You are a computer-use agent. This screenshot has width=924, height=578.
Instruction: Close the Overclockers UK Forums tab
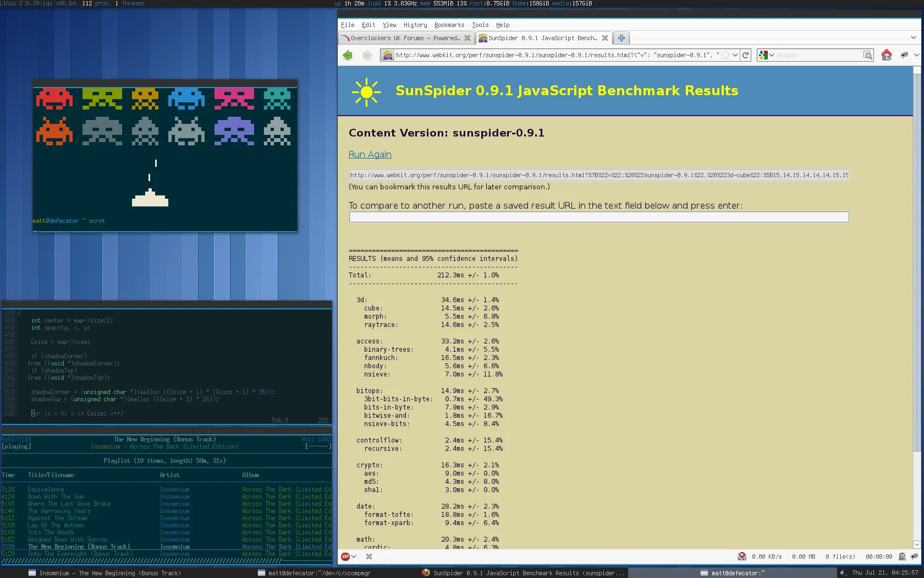468,38
